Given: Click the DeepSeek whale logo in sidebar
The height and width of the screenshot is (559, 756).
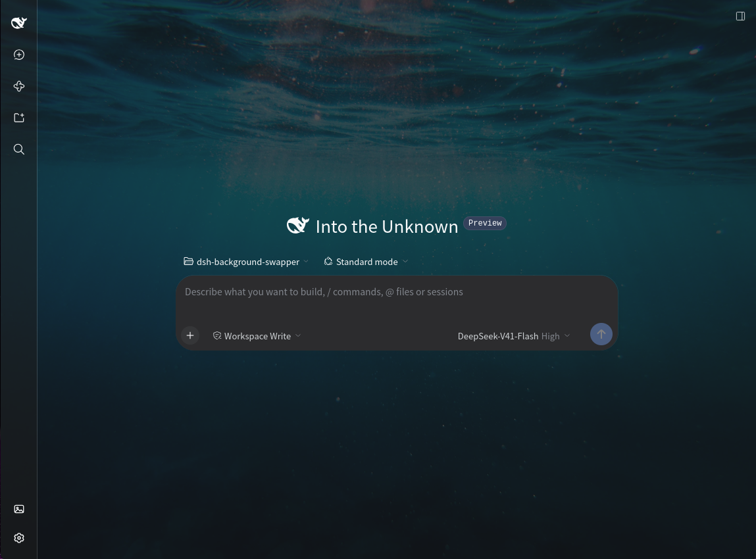Looking at the screenshot, I should (19, 22).
